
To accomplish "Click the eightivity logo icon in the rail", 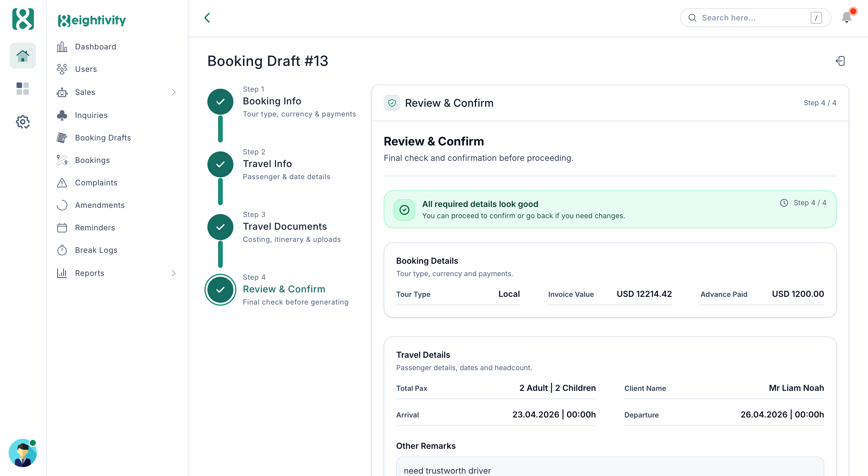I will 23,19.
